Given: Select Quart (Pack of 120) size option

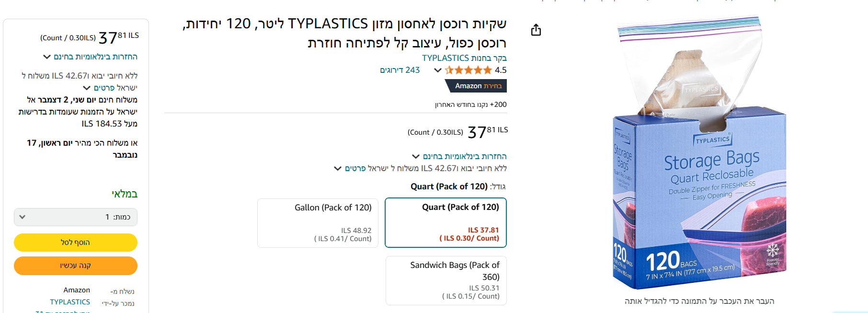Looking at the screenshot, I should coord(445,222).
